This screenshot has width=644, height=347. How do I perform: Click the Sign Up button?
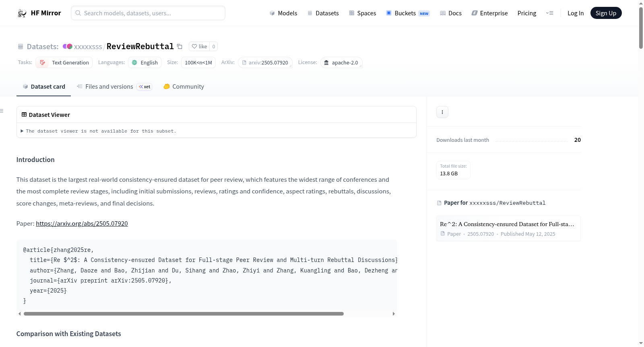pyautogui.click(x=606, y=13)
